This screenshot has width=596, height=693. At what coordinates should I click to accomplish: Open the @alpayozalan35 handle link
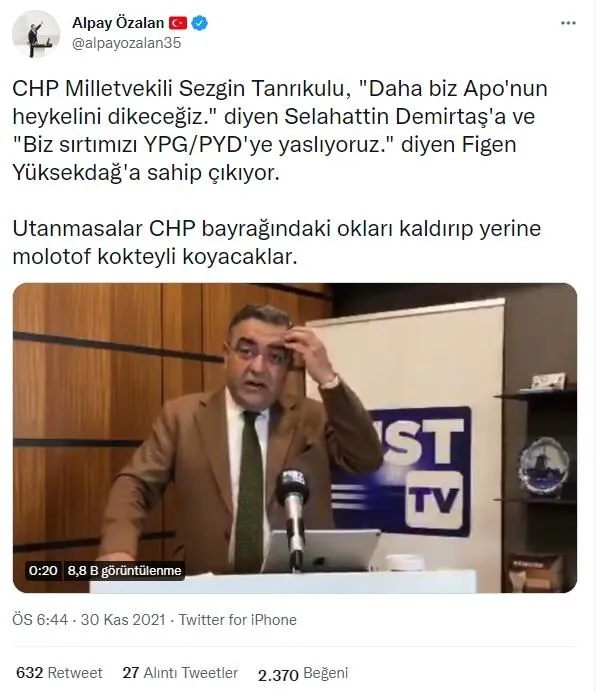126,43
